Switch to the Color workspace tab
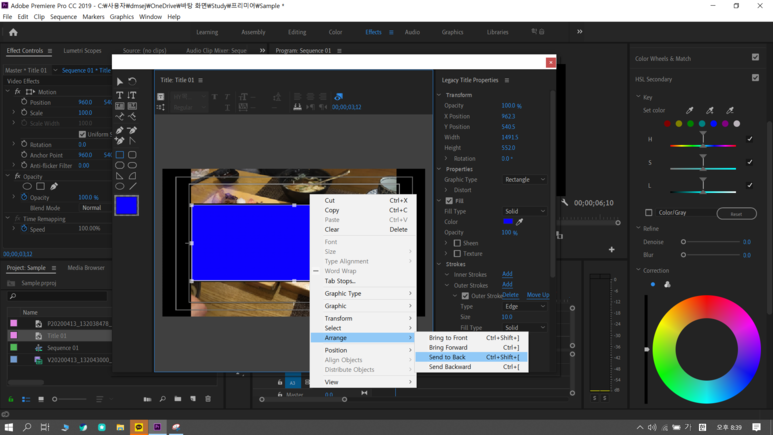 pos(335,32)
